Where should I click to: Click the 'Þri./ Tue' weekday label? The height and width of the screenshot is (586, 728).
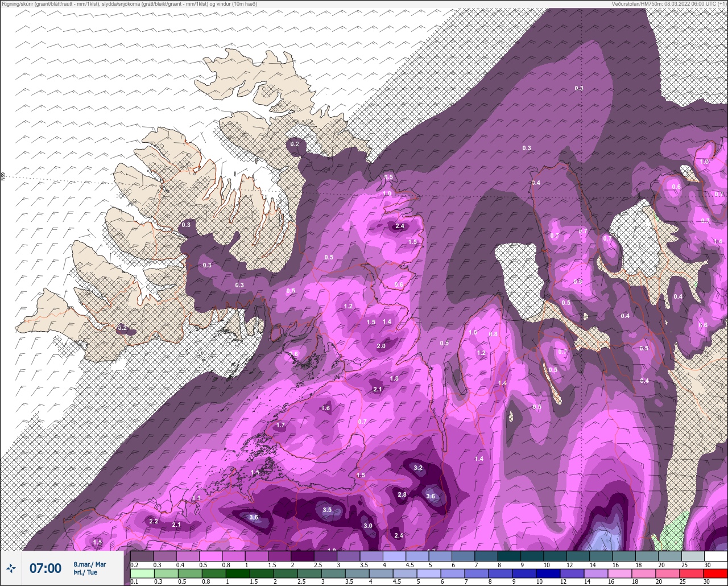pyautogui.click(x=85, y=572)
